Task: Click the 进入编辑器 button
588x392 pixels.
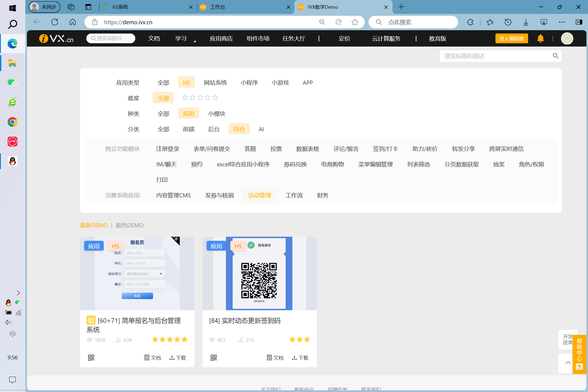Action: (x=511, y=39)
